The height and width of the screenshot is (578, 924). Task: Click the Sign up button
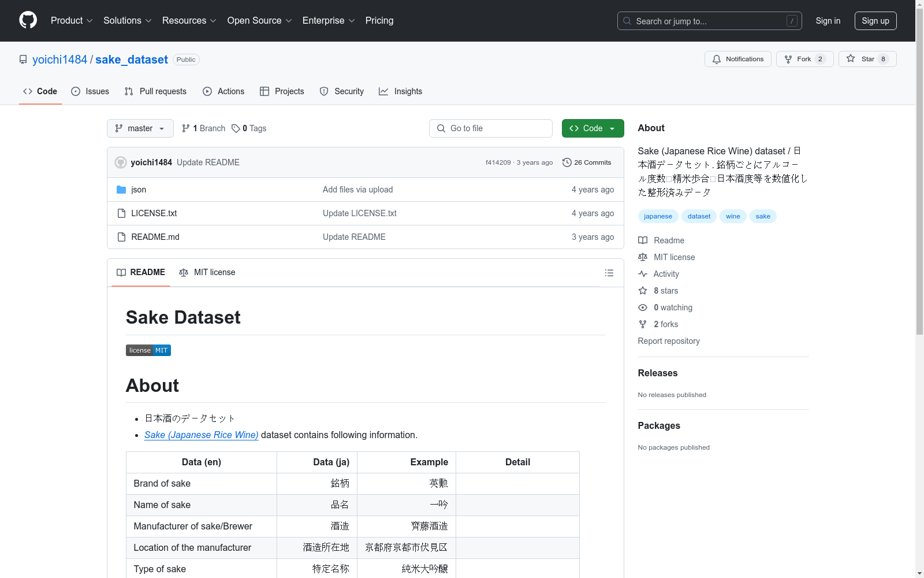tap(875, 21)
